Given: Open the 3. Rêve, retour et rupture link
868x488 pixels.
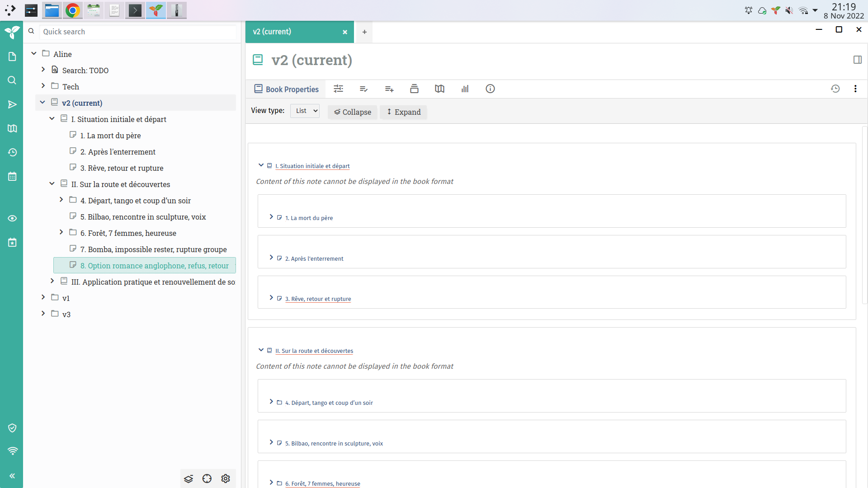Looking at the screenshot, I should click(x=318, y=299).
